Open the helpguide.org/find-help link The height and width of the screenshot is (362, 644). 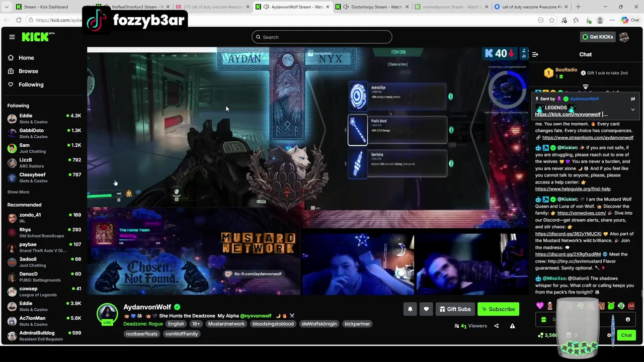pyautogui.click(x=573, y=189)
